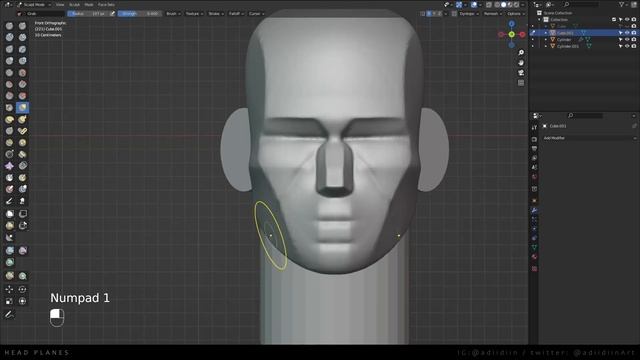This screenshot has height=360, width=640.
Task: Select the Crease brush tool
Action: pos(9,73)
